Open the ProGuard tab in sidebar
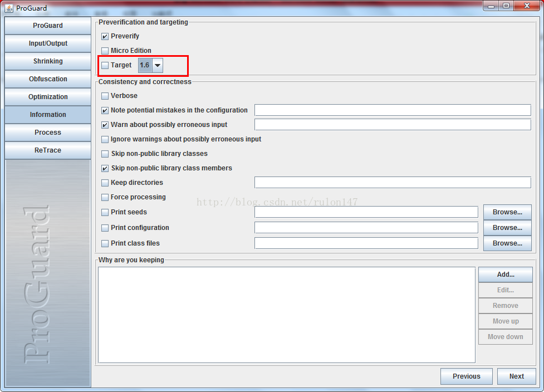 (48, 26)
